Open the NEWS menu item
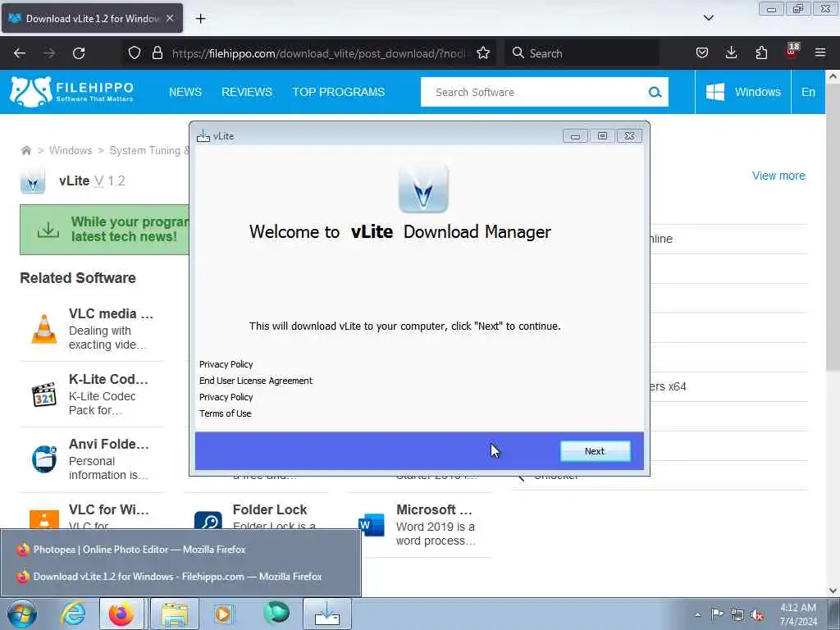The width and height of the screenshot is (840, 630). click(x=185, y=92)
